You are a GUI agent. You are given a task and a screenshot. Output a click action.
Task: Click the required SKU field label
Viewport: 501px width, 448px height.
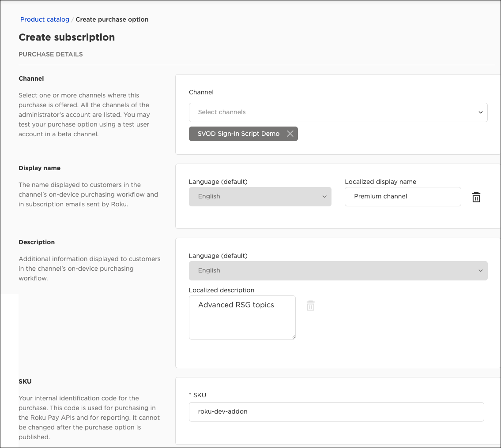point(197,395)
